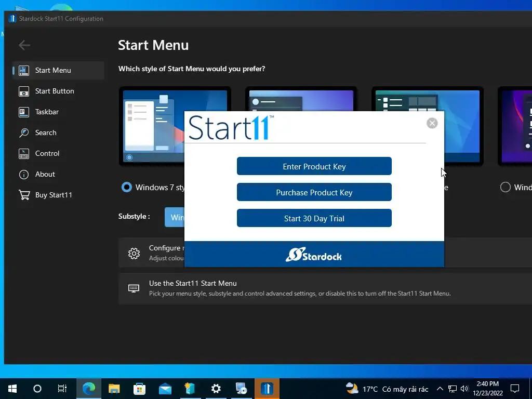Click the Search magnifier sidebar icon
Screen dimensions: 532x399
[x=24, y=132]
